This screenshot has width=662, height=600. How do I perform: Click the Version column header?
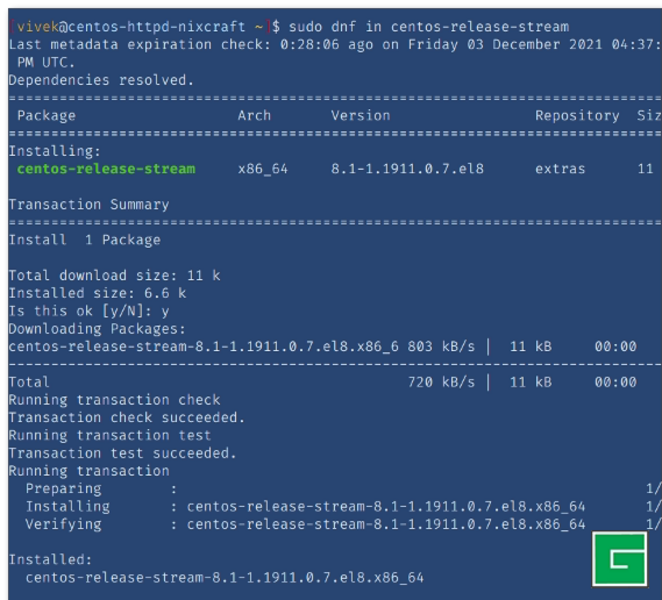pos(361,115)
